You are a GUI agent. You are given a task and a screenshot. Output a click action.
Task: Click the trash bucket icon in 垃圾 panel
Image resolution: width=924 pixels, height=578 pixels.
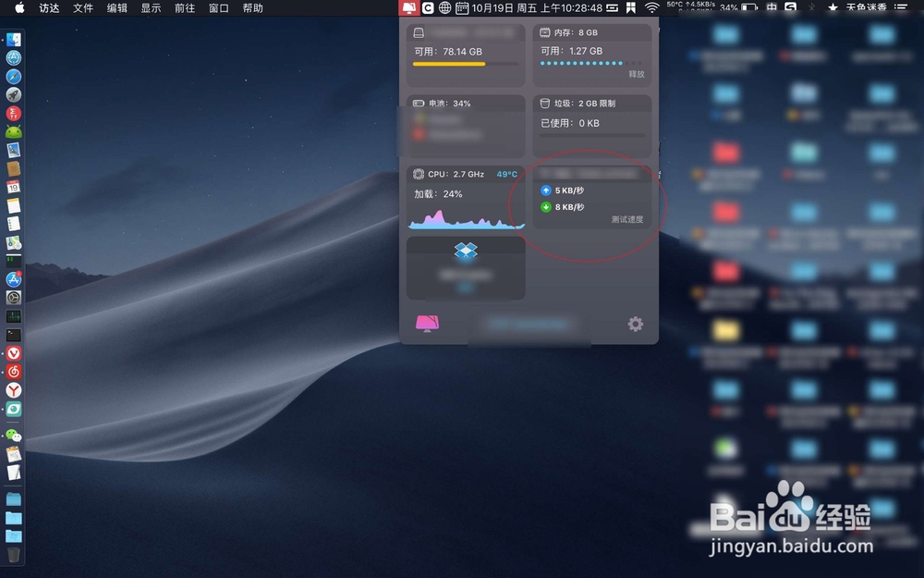click(x=543, y=103)
